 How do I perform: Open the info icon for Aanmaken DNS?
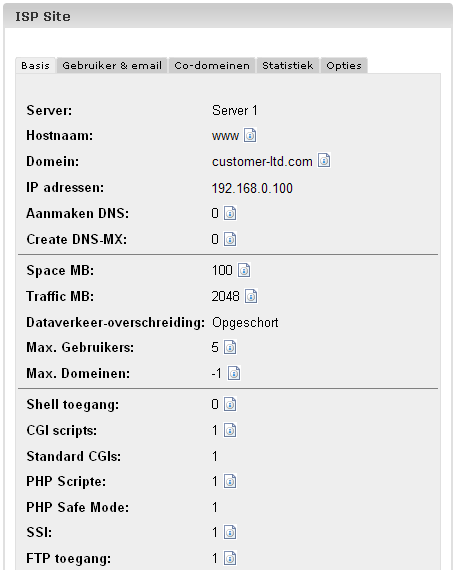230,213
